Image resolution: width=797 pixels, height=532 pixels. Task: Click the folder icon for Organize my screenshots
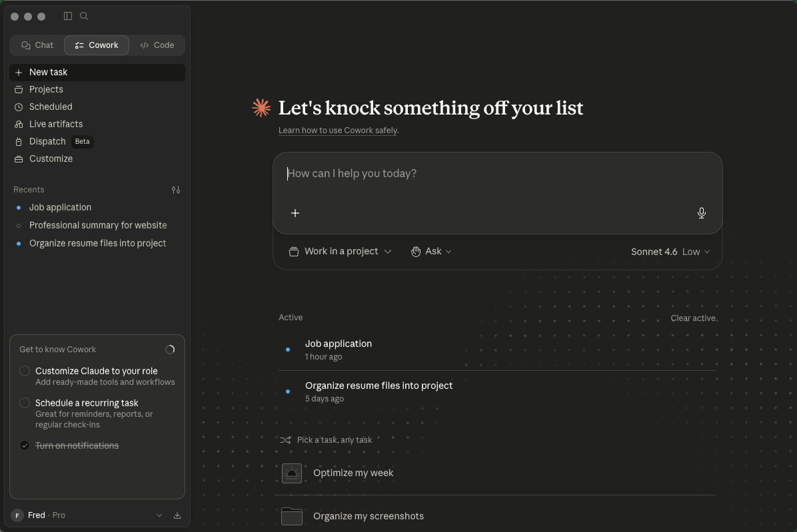tap(292, 516)
